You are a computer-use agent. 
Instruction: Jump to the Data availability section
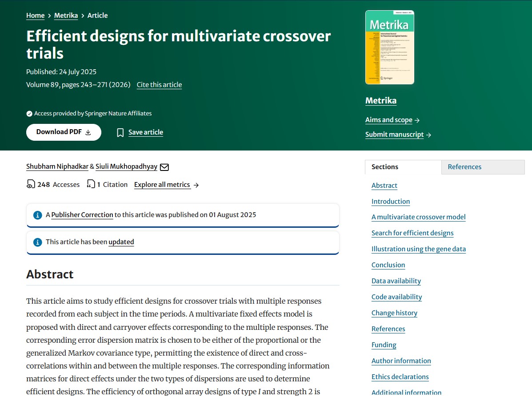396,281
